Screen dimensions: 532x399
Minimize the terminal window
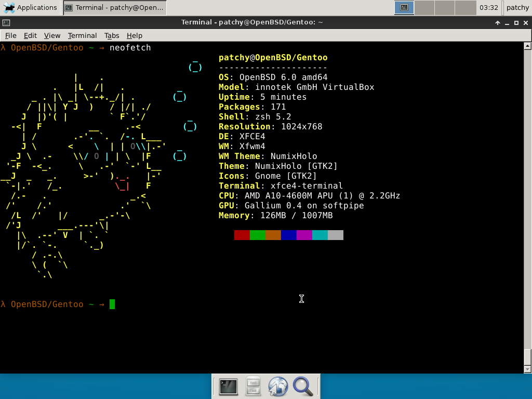(507, 23)
